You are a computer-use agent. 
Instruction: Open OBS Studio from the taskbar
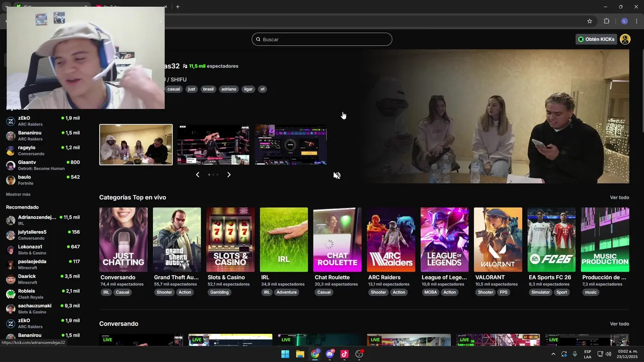coord(359,354)
